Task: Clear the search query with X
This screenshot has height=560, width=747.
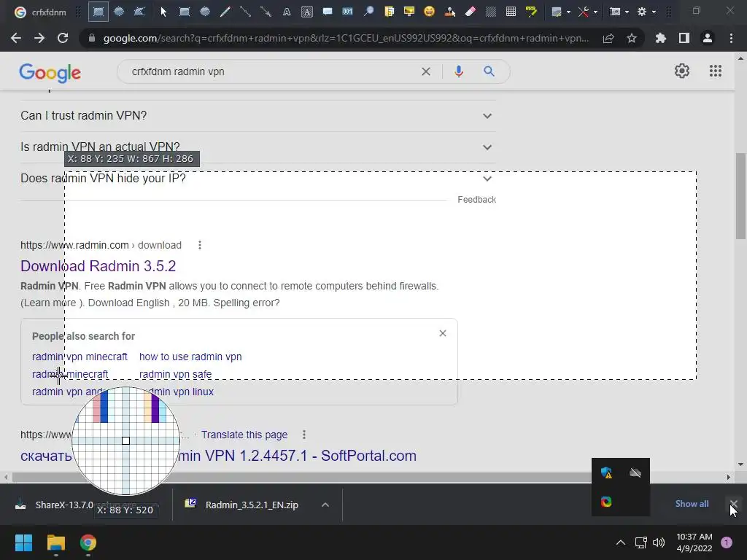Action: (x=426, y=71)
